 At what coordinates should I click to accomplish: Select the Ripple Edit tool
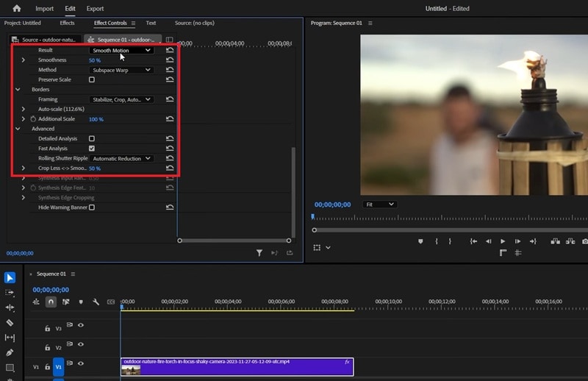coord(10,307)
